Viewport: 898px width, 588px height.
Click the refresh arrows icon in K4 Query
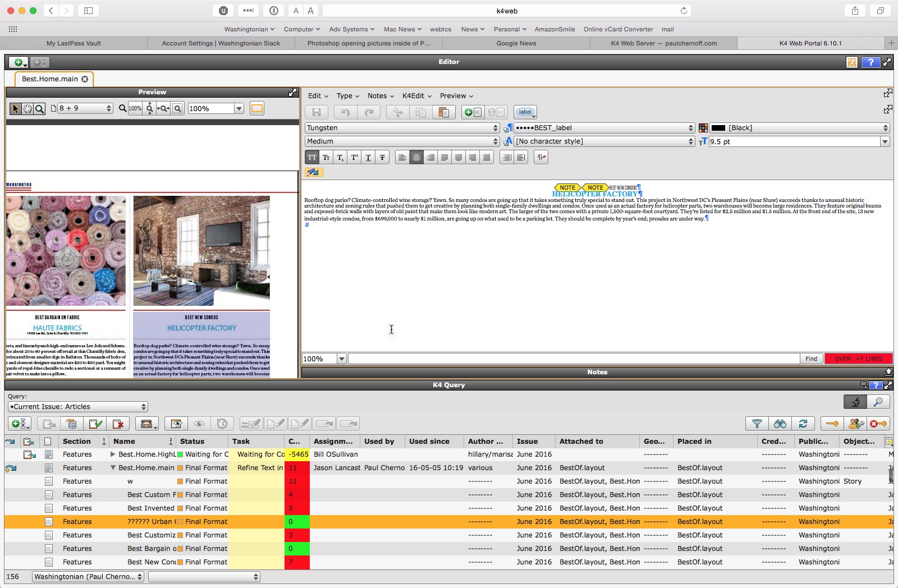coord(803,424)
